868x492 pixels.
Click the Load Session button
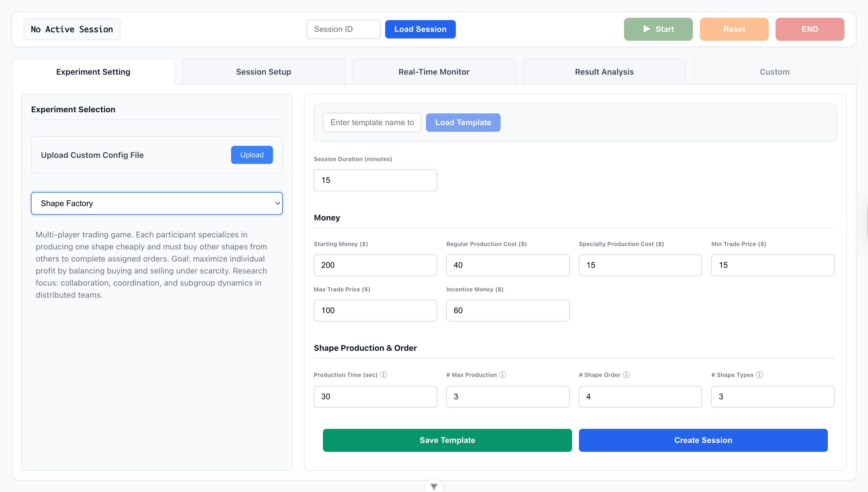coord(420,29)
